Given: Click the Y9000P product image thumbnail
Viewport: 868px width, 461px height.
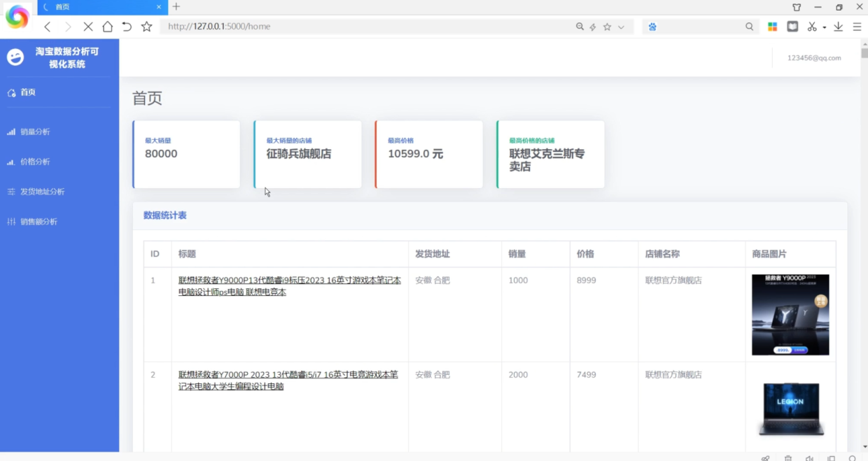Looking at the screenshot, I should point(790,315).
